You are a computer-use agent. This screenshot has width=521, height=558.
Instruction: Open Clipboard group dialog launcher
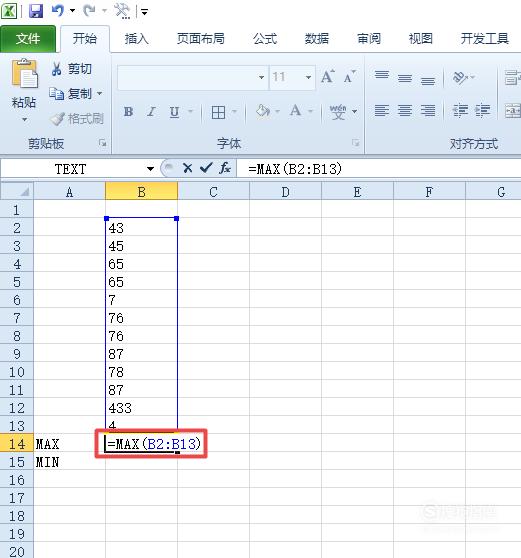tap(103, 143)
